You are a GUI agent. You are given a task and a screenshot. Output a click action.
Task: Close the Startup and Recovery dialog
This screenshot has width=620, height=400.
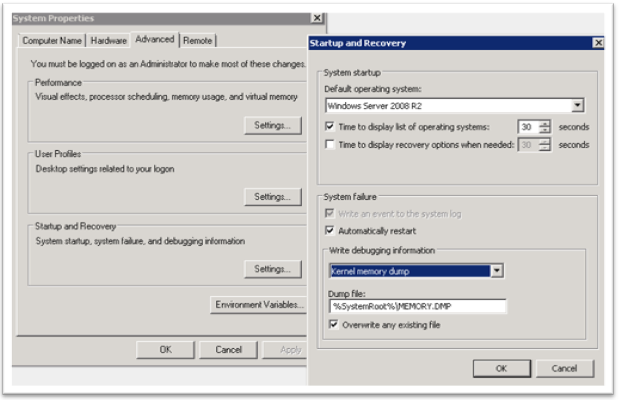tap(598, 43)
